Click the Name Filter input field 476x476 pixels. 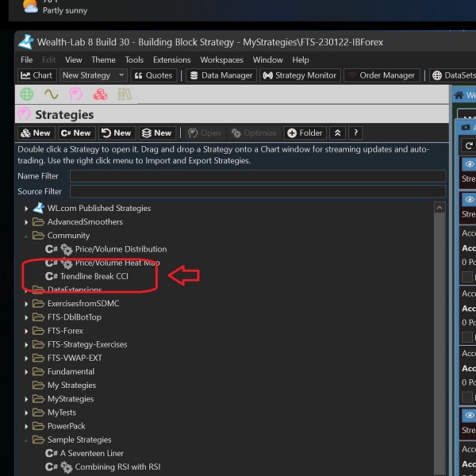coord(258,176)
